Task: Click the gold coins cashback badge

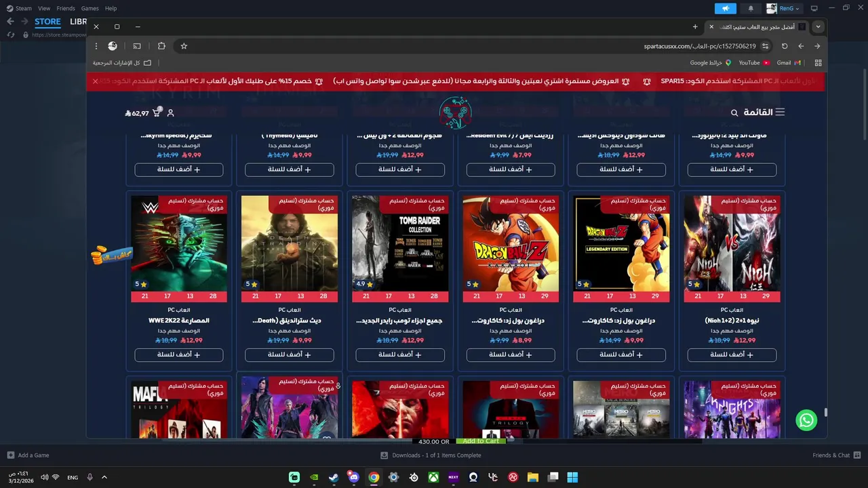Action: coord(112,256)
